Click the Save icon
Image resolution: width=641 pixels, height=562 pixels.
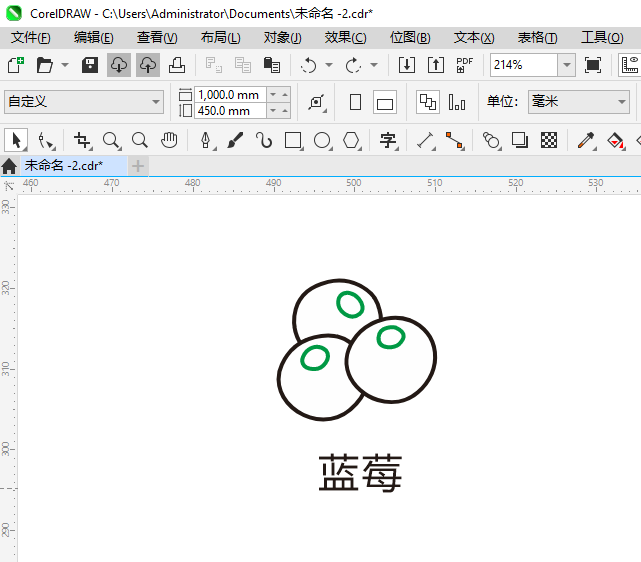coord(90,65)
